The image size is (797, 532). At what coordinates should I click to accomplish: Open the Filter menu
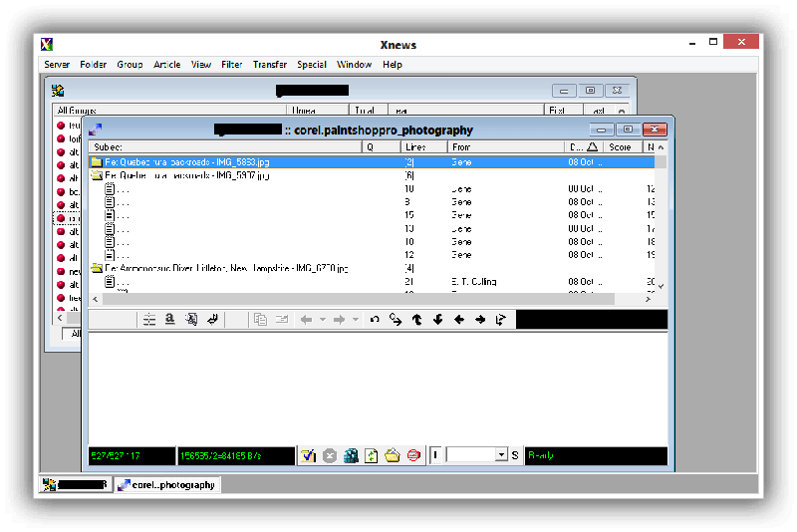tap(231, 65)
